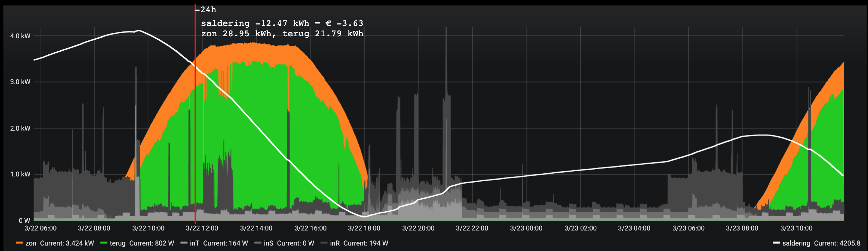Image resolution: width=868 pixels, height=251 pixels.
Task: Click the 3/22 12:00 time axis label
Action: [x=202, y=228]
